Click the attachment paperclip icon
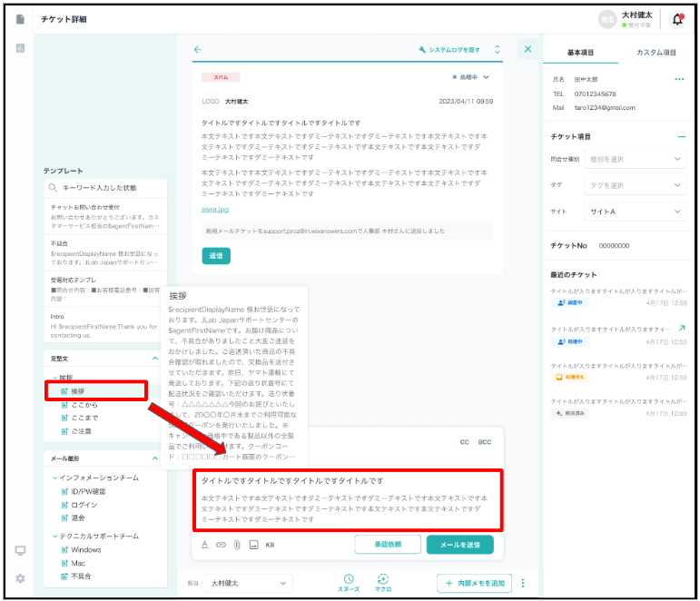Screen dimensions: 700x601 tap(236, 545)
